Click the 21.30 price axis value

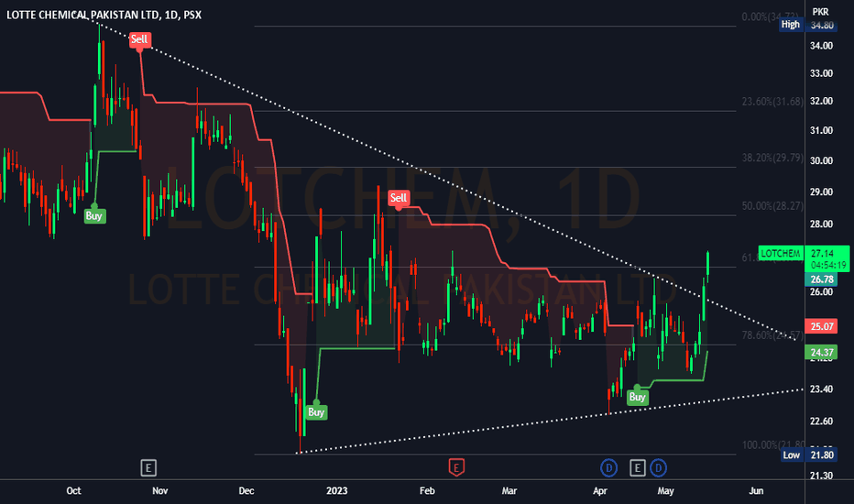pos(821,476)
